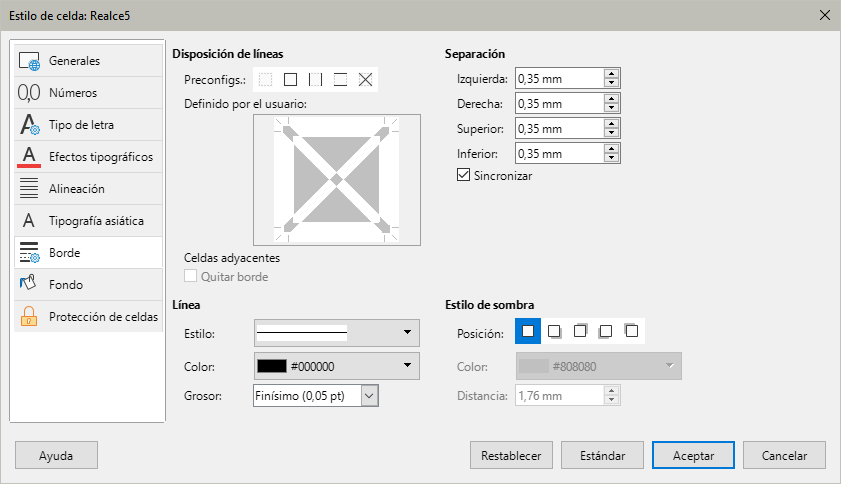
Task: Click the gray #808080 shadow color swatch
Action: [534, 366]
